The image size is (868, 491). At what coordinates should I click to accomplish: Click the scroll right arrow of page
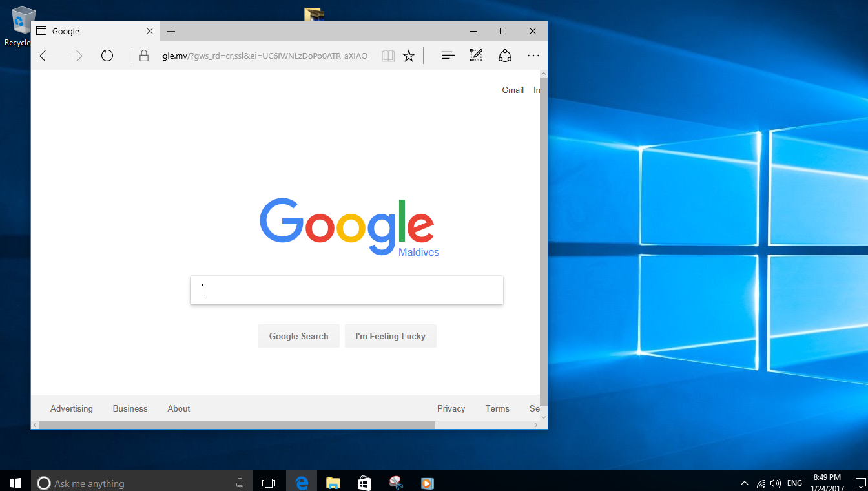(535, 425)
